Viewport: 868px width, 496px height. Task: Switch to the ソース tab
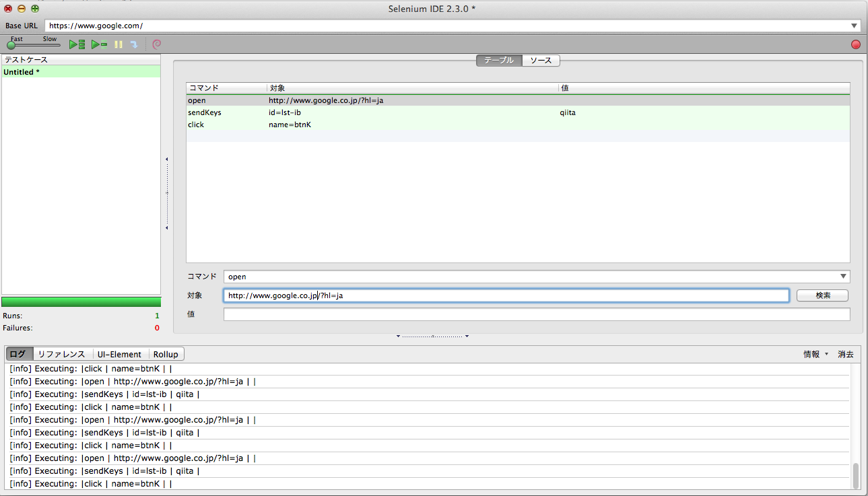541,61
